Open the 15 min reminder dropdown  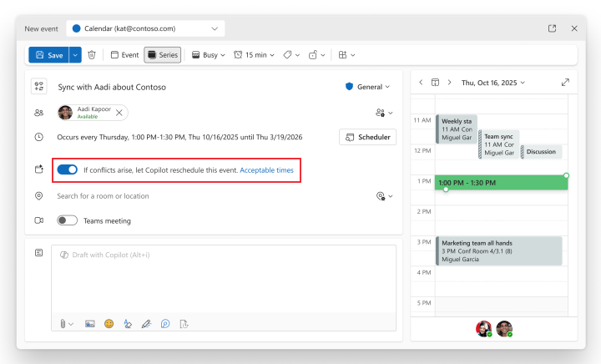pos(254,55)
